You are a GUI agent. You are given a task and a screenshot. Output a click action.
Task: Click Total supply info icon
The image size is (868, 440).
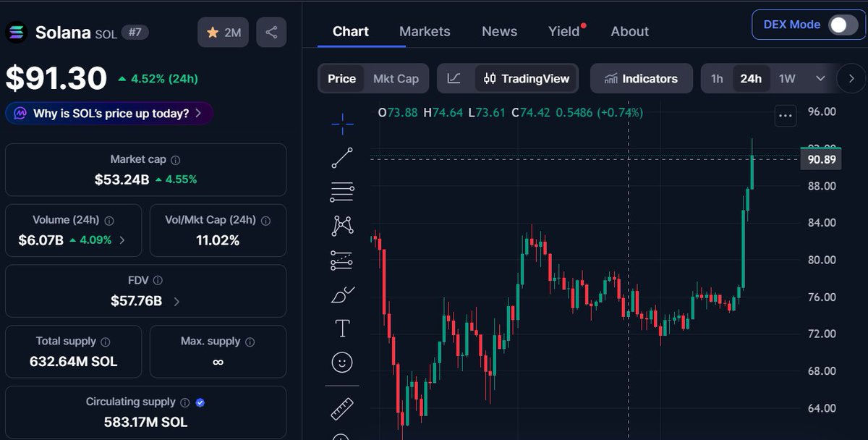(x=106, y=342)
